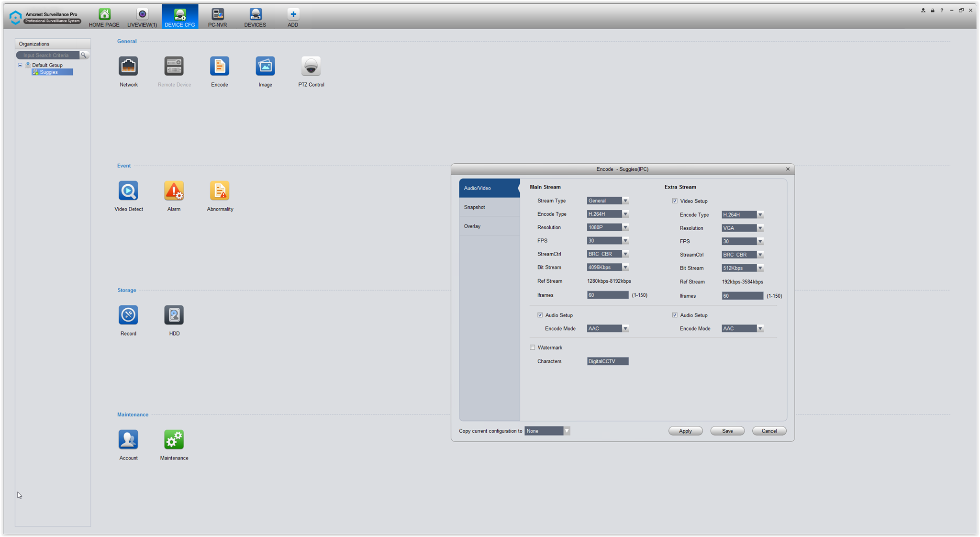
Task: Open PC-NVR from the top toolbar
Action: (218, 17)
